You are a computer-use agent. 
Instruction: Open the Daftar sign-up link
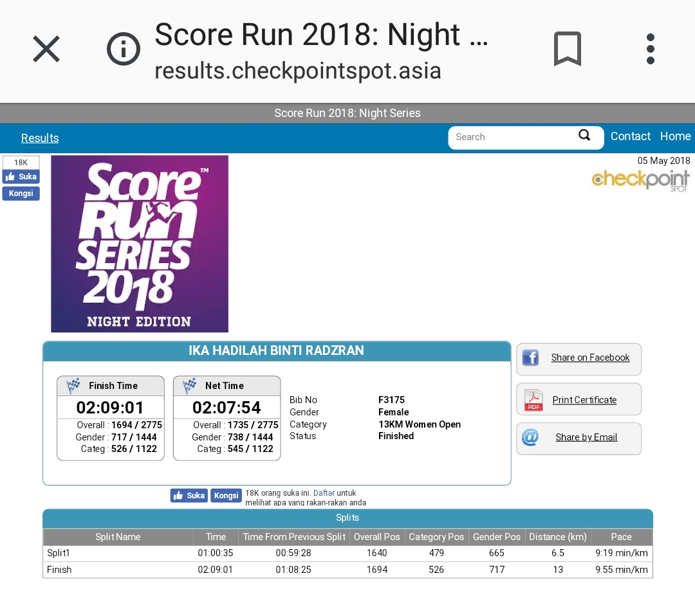[x=324, y=493]
